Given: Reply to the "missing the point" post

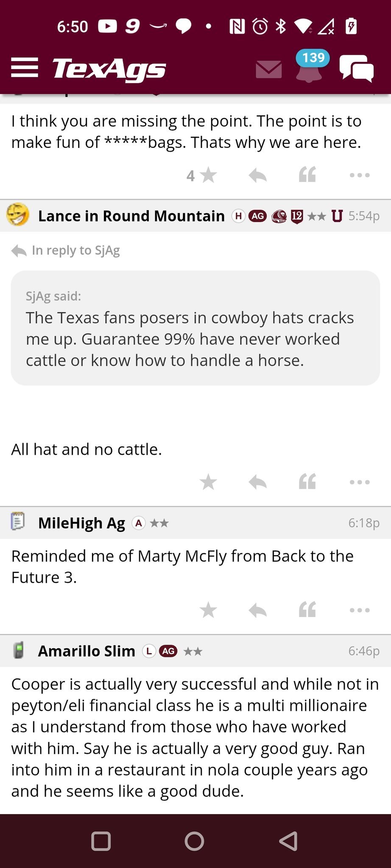Looking at the screenshot, I should [x=257, y=175].
